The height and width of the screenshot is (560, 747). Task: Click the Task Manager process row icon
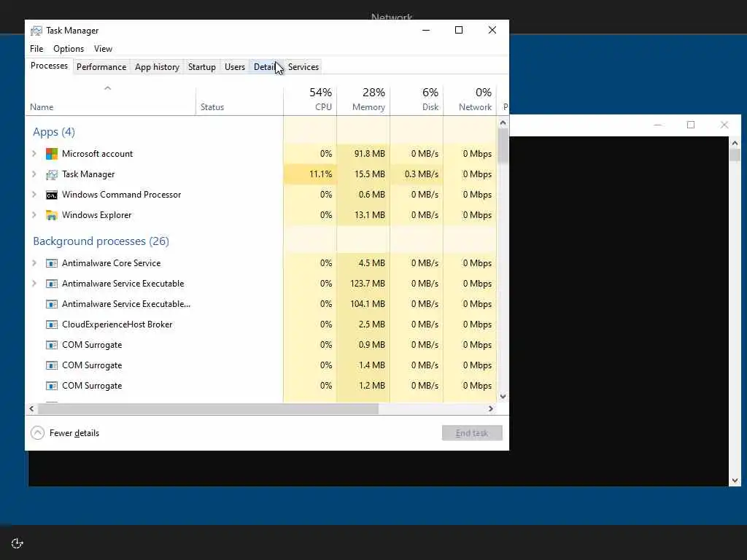[52, 174]
